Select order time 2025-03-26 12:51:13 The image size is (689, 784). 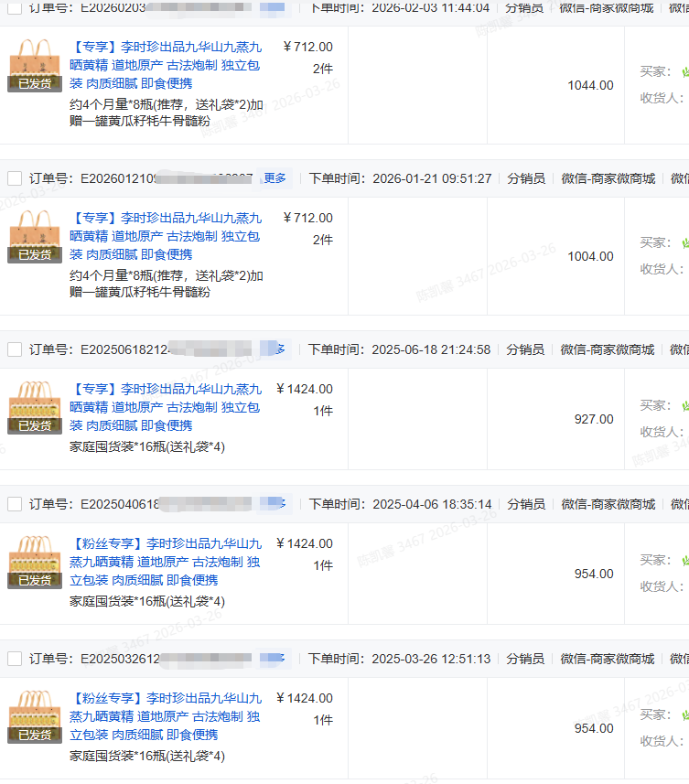pos(431,659)
